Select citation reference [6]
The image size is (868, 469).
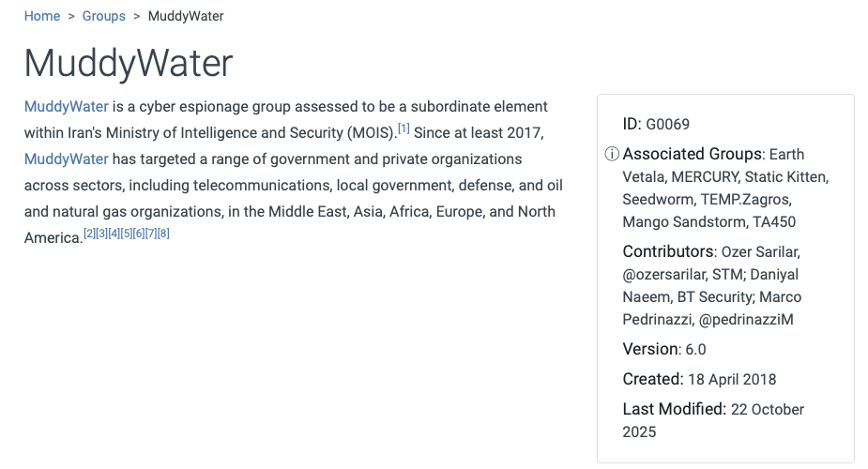tap(139, 233)
